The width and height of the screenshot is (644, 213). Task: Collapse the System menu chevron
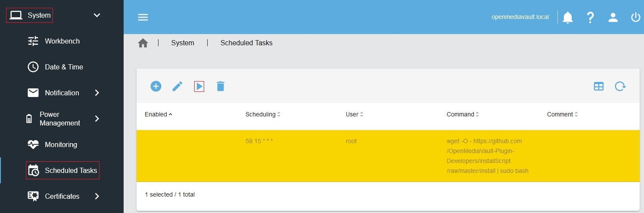pos(97,16)
